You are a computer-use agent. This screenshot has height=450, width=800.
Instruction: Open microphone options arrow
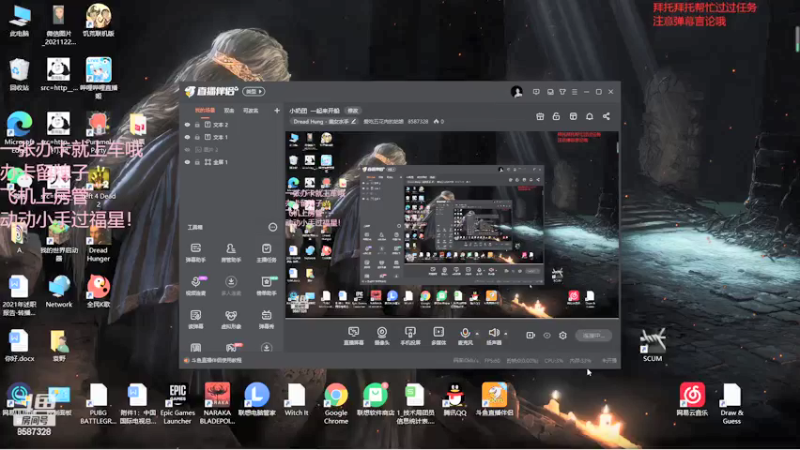click(478, 334)
